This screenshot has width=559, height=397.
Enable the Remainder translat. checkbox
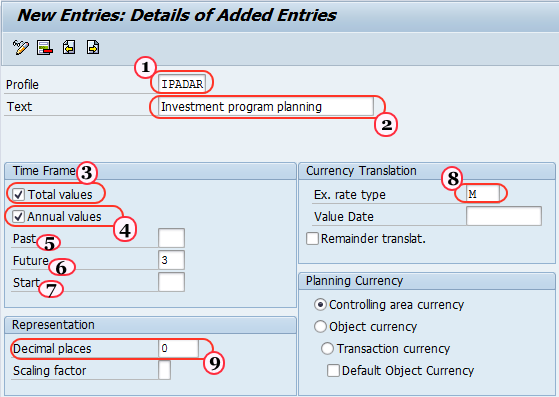tap(312, 238)
